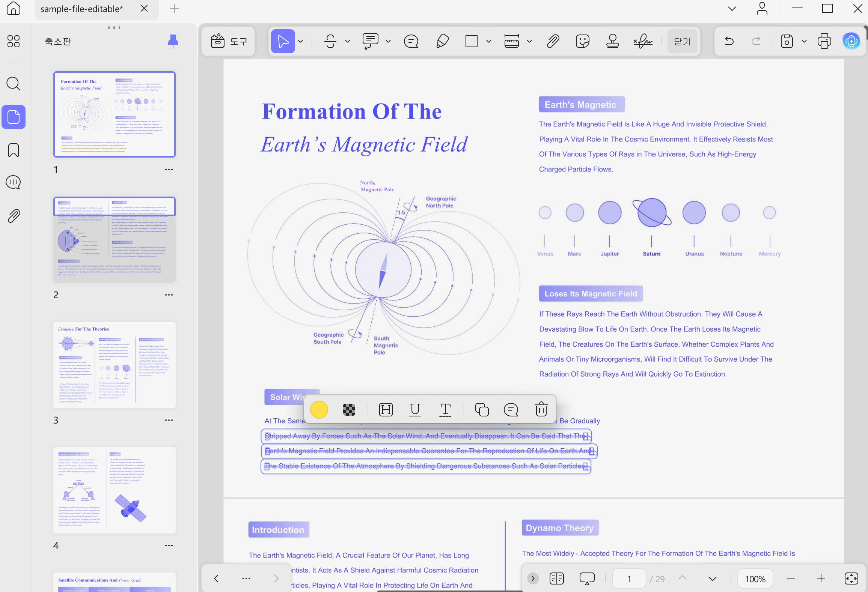Select the text comment tool
Image resolution: width=868 pixels, height=592 pixels.
point(370,41)
